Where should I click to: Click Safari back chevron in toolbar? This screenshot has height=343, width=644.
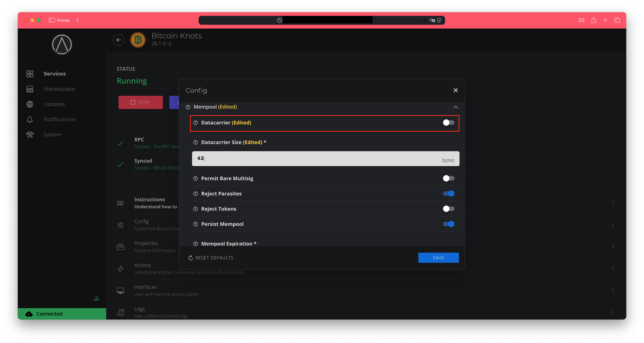pyautogui.click(x=78, y=20)
